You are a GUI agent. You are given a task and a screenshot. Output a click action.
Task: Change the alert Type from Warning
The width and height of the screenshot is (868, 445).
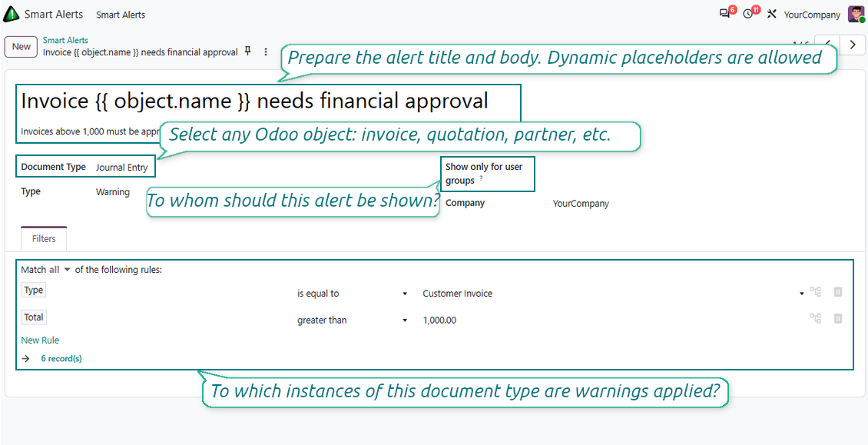(113, 191)
